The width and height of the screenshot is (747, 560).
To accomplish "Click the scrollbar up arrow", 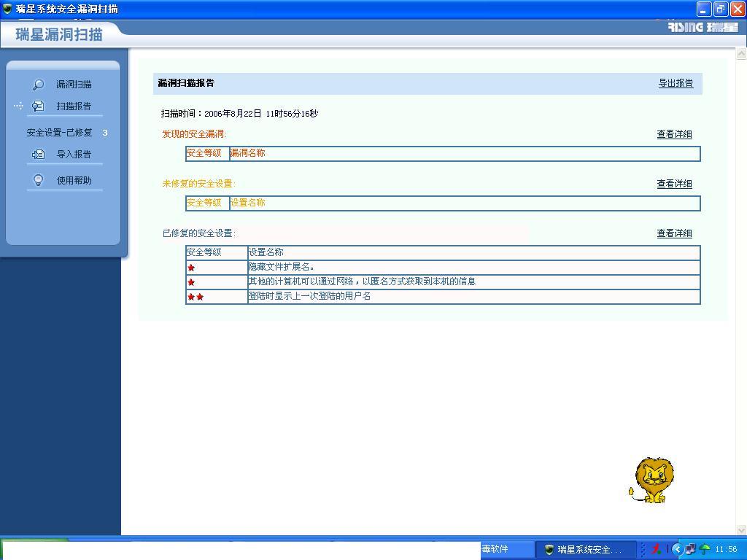I will 741,53.
